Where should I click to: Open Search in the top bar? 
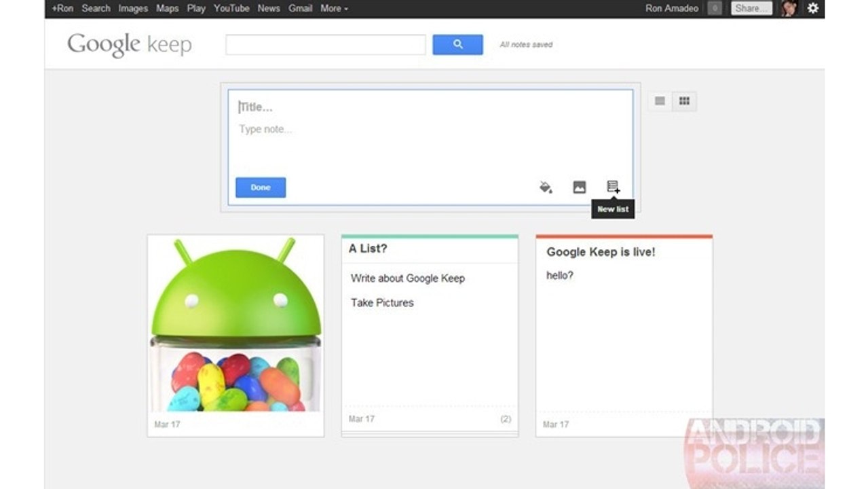pos(96,8)
